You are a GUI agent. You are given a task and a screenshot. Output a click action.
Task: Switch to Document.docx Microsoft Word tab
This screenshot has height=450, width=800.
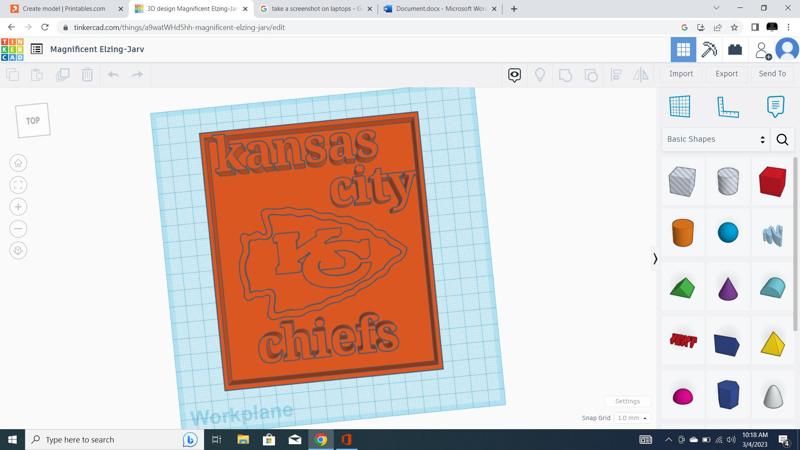pos(440,9)
